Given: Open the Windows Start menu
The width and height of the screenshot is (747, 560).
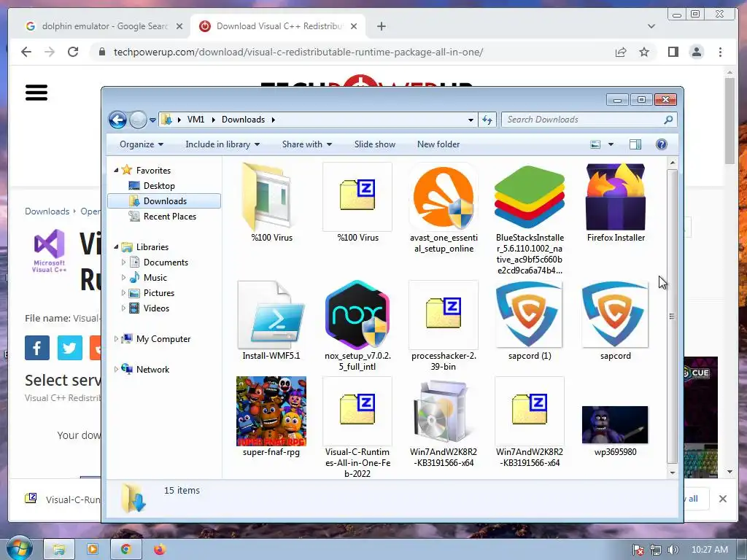Looking at the screenshot, I should (x=19, y=549).
